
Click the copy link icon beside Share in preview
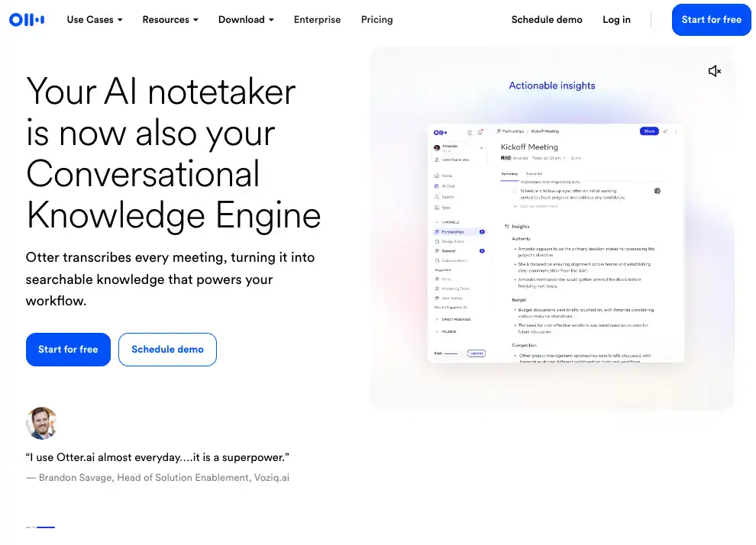click(x=665, y=131)
